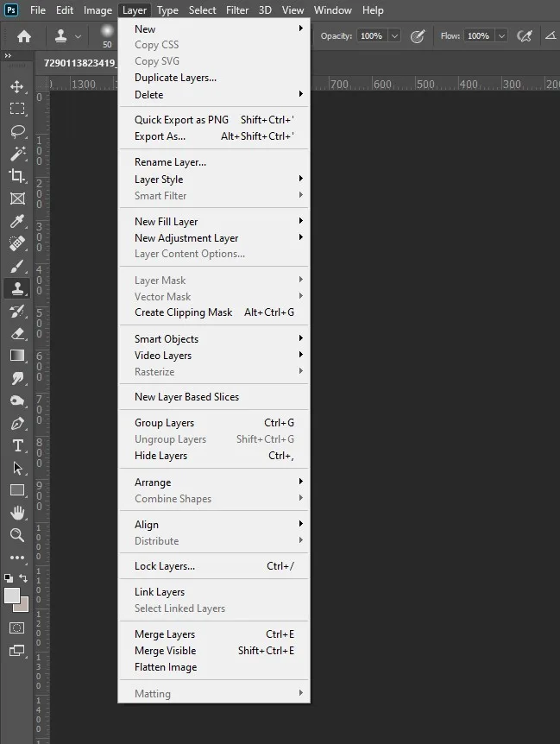560x744 pixels.
Task: Toggle Quick Mask mode
Action: (x=17, y=628)
